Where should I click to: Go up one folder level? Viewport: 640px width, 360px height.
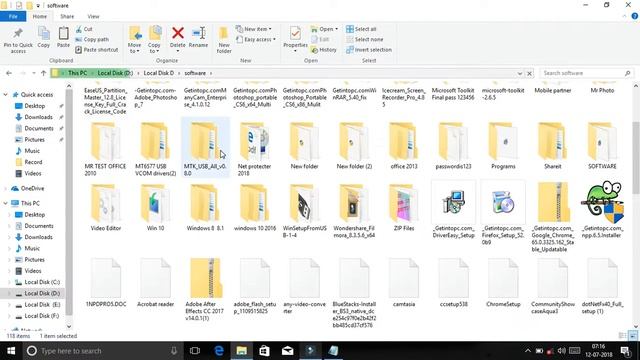coord(43,73)
